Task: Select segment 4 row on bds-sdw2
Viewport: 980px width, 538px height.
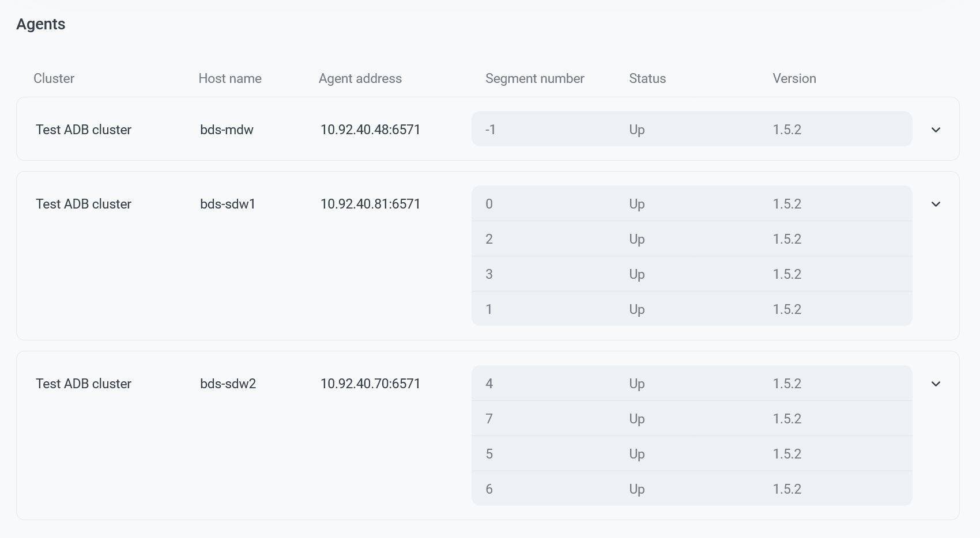Action: 691,384
